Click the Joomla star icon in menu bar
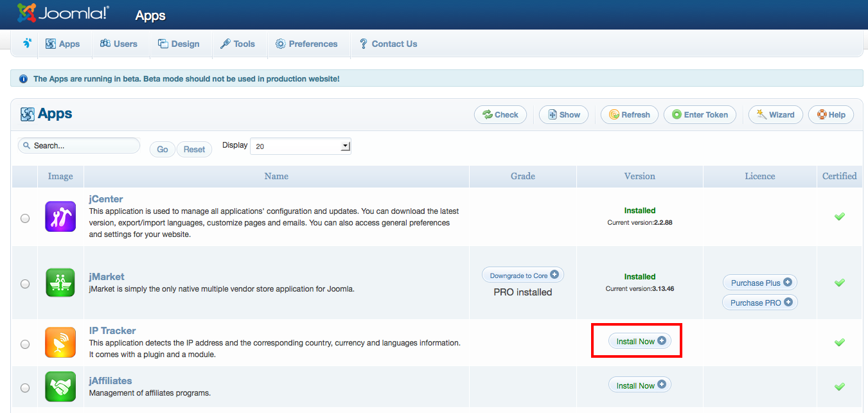The width and height of the screenshot is (868, 413). pyautogui.click(x=27, y=44)
